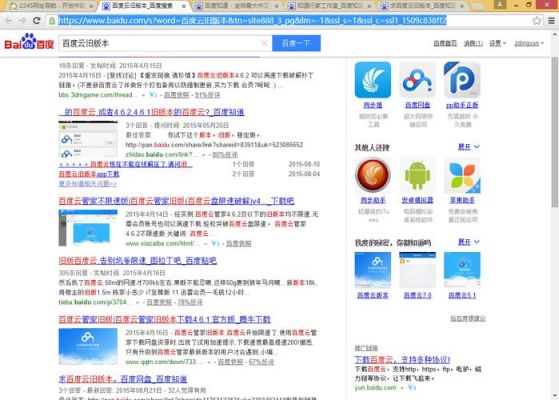Click the scrollbar down arrow at bottom
This screenshot has width=559, height=400.
[555, 396]
